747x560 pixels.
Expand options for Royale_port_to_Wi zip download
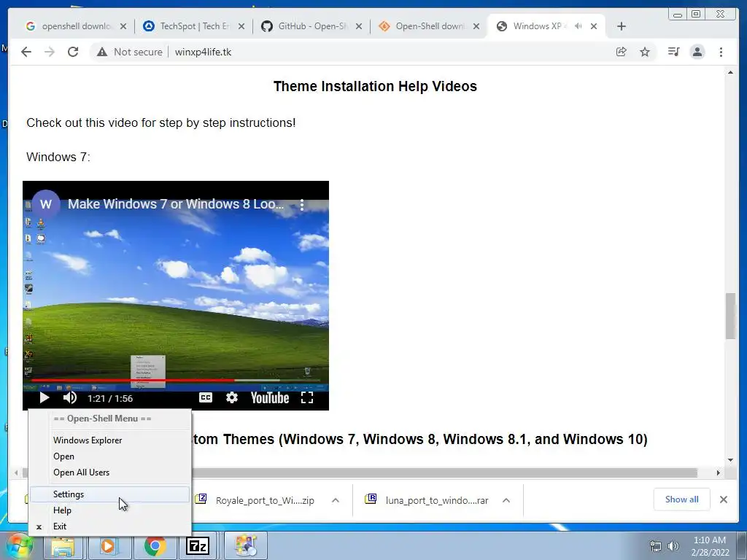[336, 500]
